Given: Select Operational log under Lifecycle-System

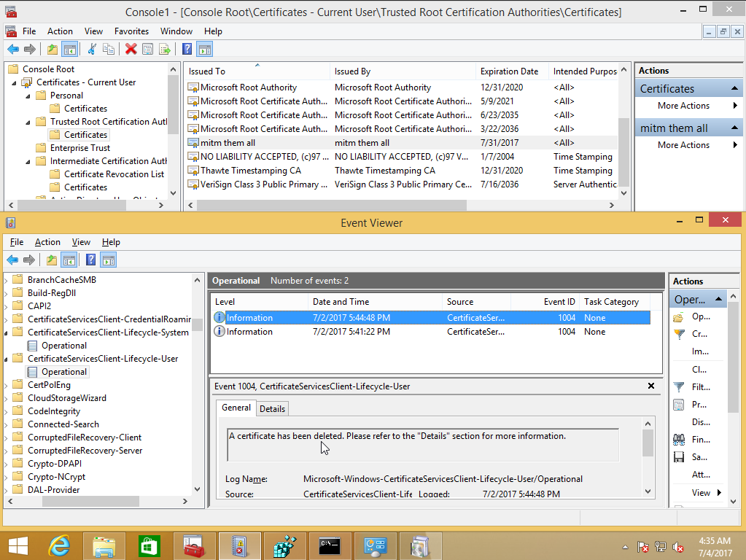Looking at the screenshot, I should [63, 346].
